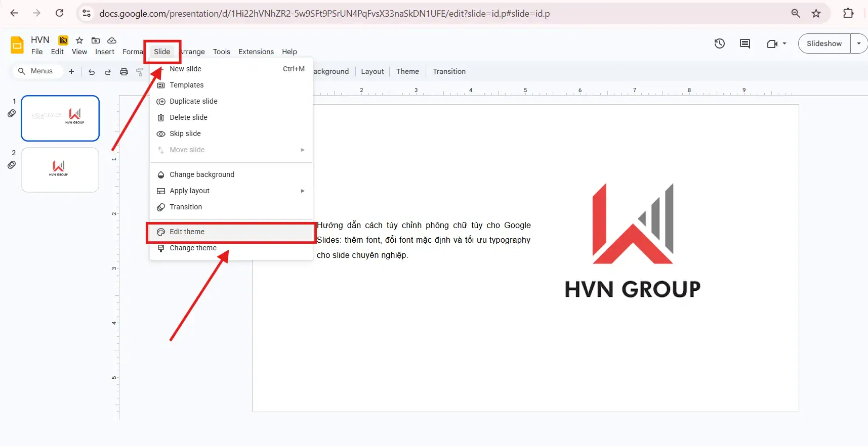Reload the page with refresh icon
The image size is (868, 446).
[59, 13]
